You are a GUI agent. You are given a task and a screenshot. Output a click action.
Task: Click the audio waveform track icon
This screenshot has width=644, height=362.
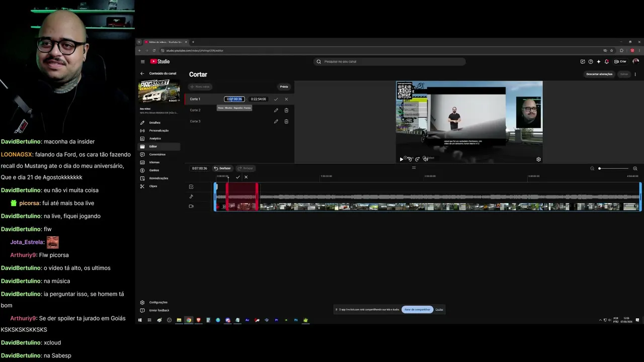pyautogui.click(x=191, y=197)
